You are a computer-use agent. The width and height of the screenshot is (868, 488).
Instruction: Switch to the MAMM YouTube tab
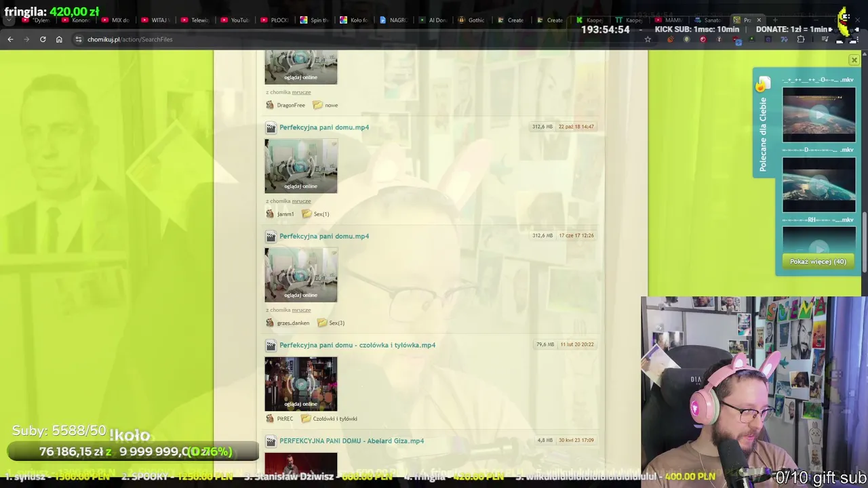point(669,20)
